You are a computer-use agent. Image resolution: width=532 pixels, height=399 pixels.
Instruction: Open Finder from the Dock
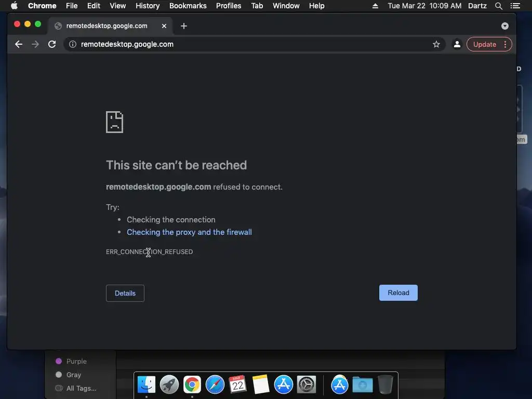147,384
